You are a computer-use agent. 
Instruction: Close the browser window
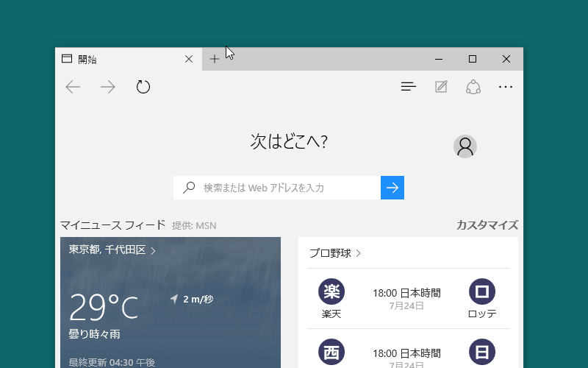pos(506,59)
